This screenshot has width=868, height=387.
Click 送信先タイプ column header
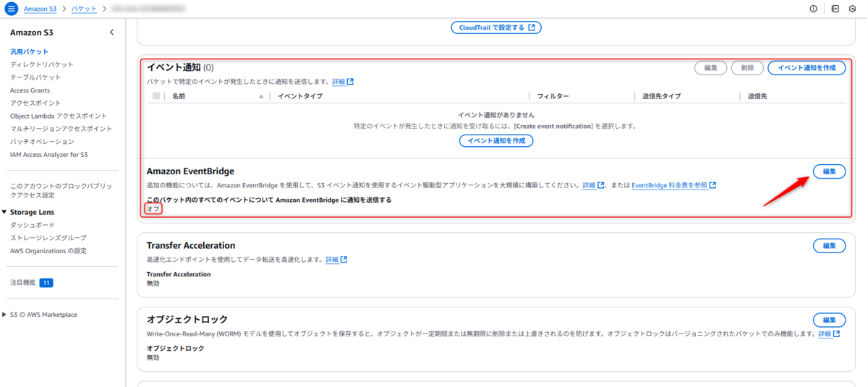(661, 96)
